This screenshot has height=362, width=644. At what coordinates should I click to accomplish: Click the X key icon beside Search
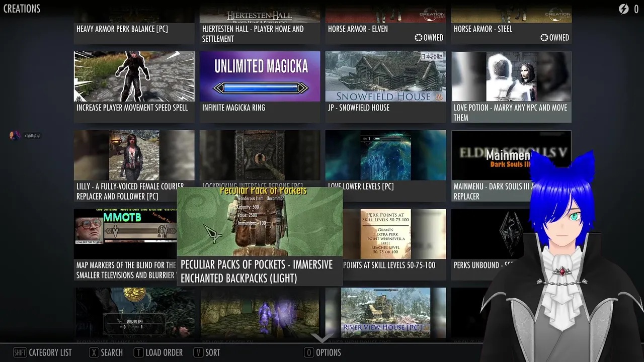tap(94, 352)
